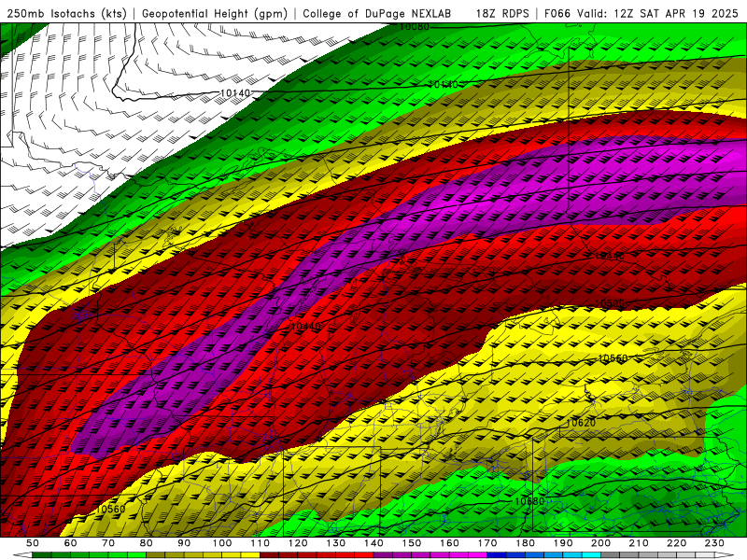Pick the first purple legend swatch
This screenshot has height=560, width=747.
[383, 555]
